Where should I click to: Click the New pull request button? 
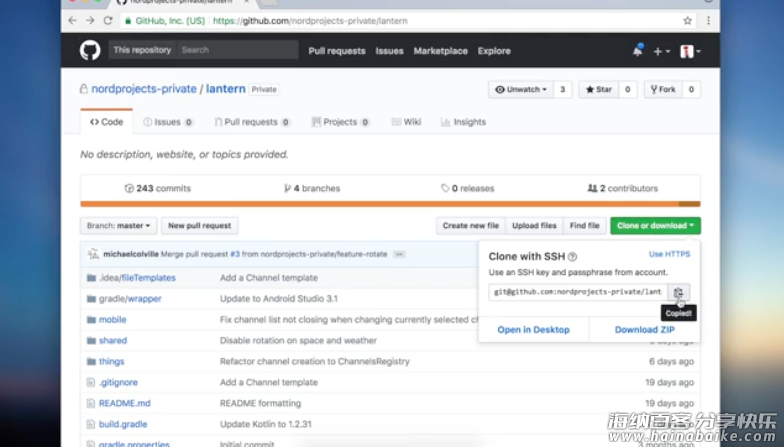(x=200, y=226)
